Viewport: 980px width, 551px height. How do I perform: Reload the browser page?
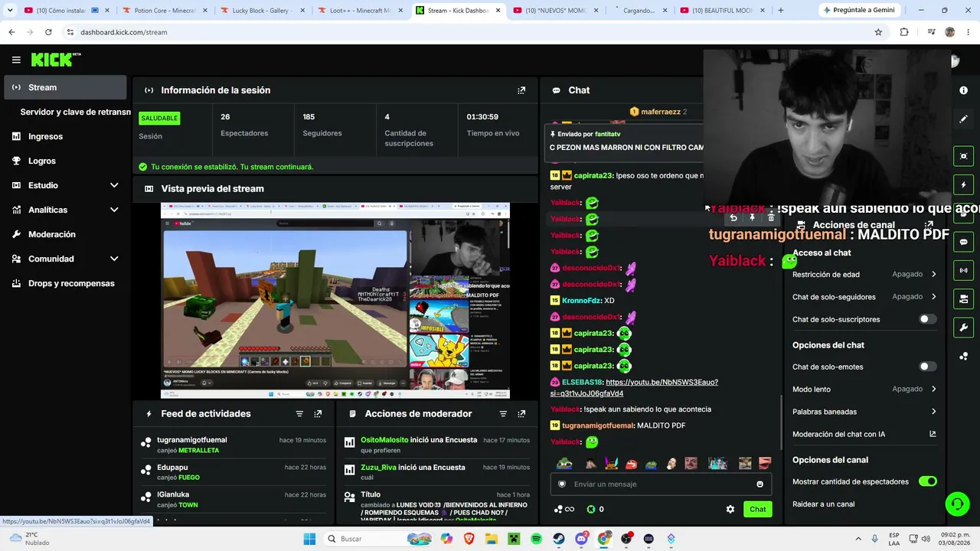pyautogui.click(x=48, y=32)
